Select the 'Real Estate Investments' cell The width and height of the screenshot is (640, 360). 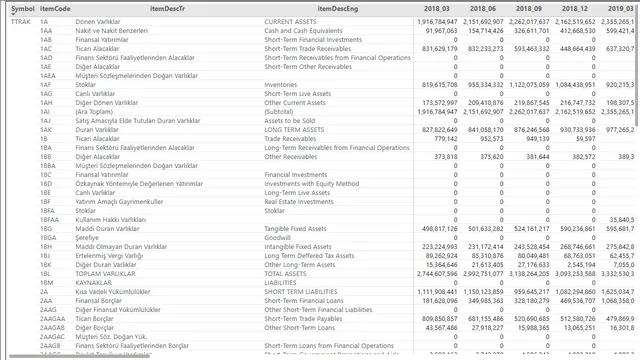pyautogui.click(x=299, y=202)
